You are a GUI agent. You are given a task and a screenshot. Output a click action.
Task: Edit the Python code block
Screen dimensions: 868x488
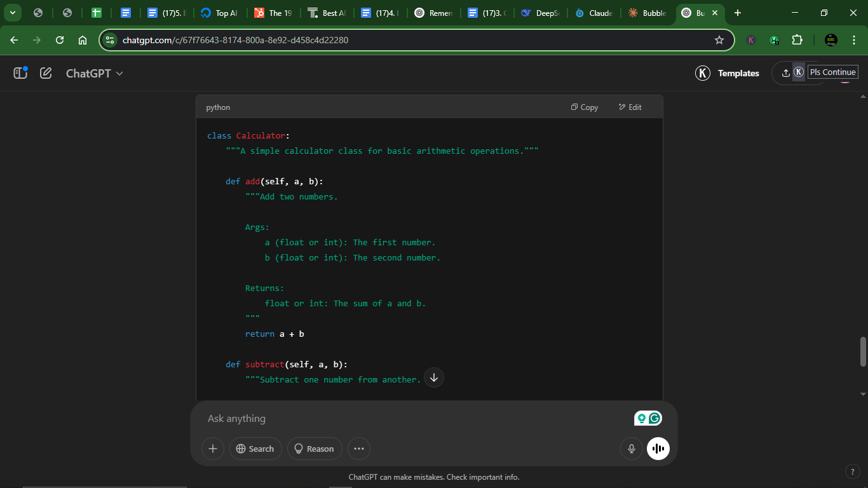pos(630,107)
